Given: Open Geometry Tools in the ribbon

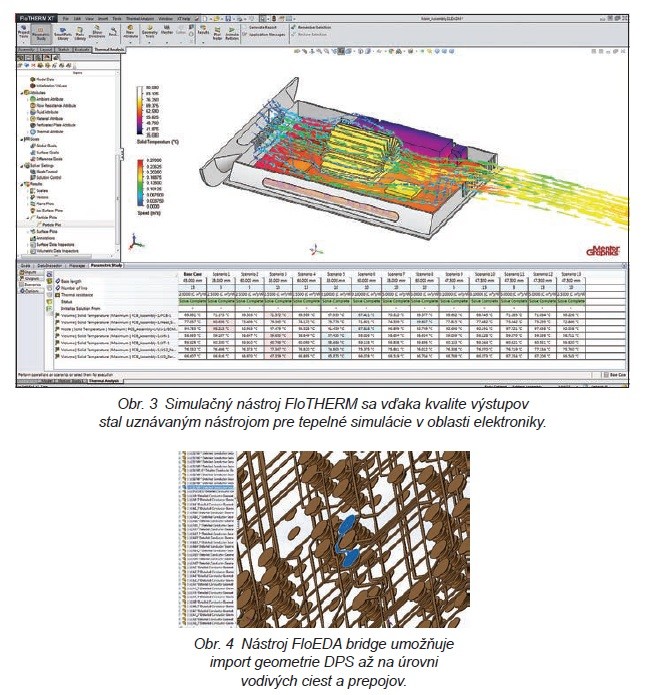Looking at the screenshot, I should click(150, 31).
